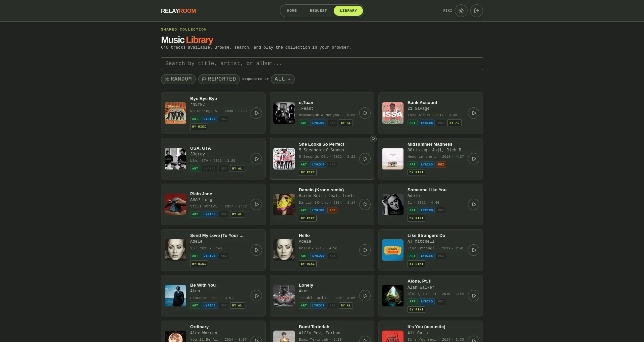Click LYRICS badge on Lonely
Screen dimensions: 644x342
pyautogui.click(x=318, y=306)
